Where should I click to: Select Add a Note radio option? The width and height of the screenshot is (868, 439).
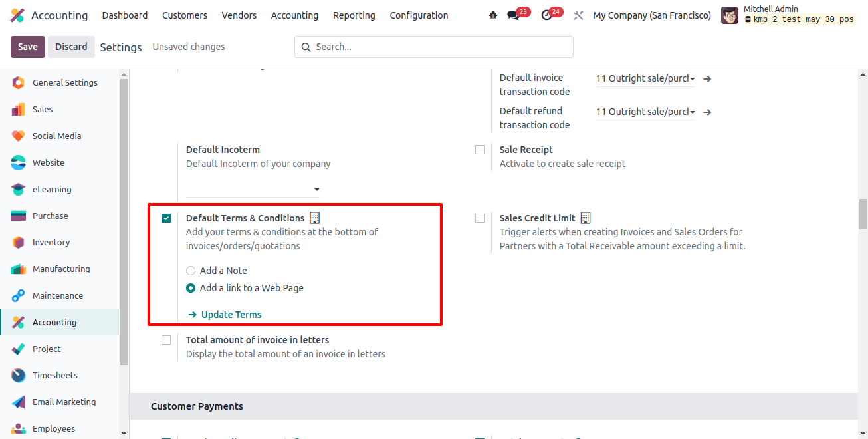(191, 271)
